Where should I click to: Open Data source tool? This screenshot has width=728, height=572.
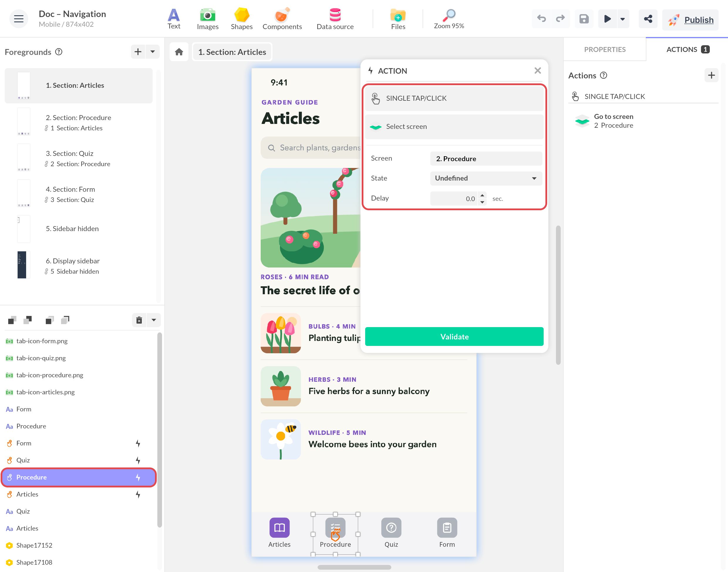click(335, 19)
